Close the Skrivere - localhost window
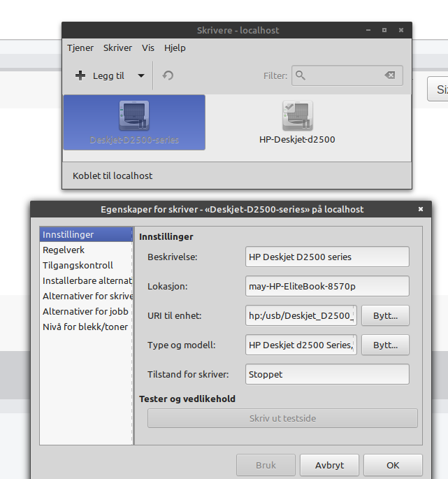 click(x=401, y=30)
